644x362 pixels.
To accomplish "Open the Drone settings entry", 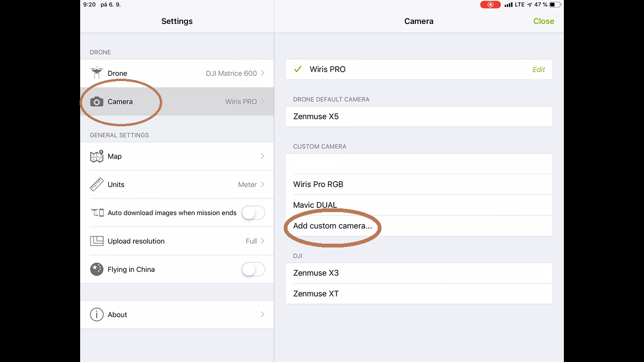I will tap(177, 73).
